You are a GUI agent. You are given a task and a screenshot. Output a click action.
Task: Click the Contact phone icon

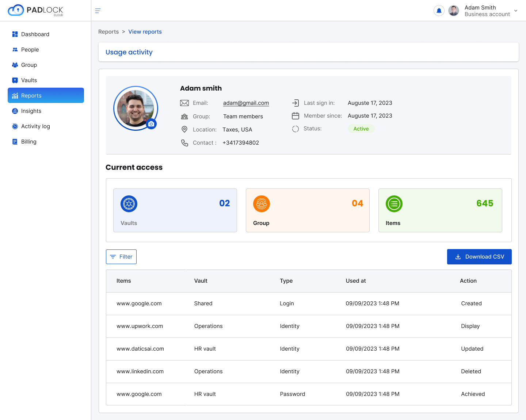tap(184, 143)
